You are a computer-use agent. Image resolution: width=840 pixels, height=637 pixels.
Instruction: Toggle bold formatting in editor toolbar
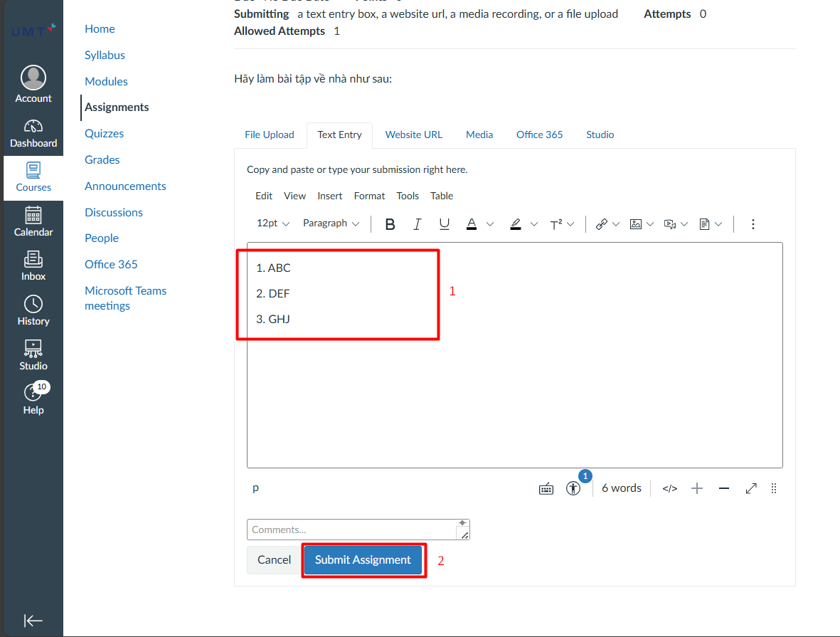[390, 224]
